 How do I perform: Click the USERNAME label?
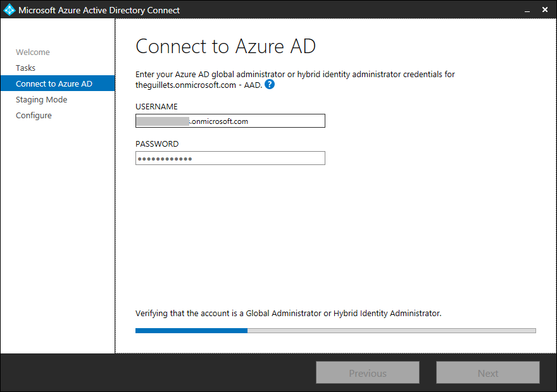pyautogui.click(x=156, y=107)
